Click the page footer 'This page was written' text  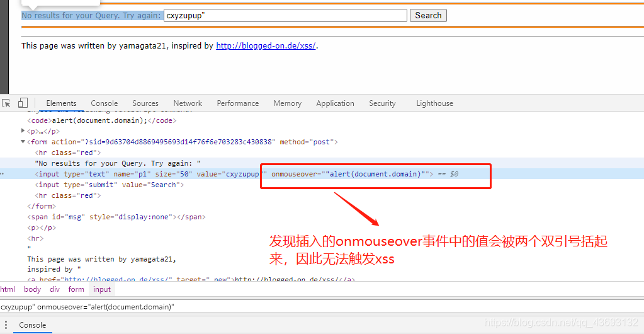(x=118, y=45)
